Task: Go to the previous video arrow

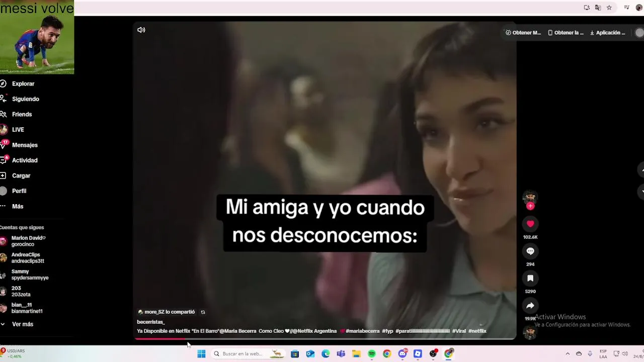Action: point(641,170)
